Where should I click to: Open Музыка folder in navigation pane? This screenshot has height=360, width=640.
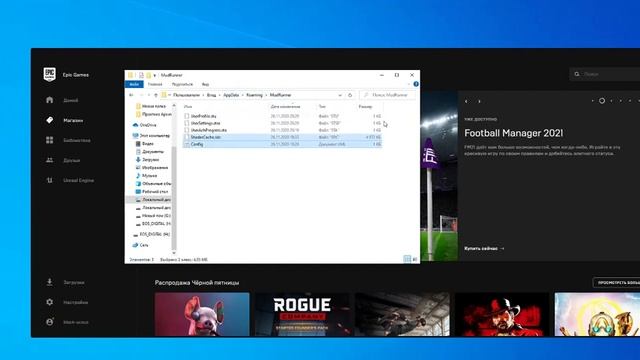147,176
